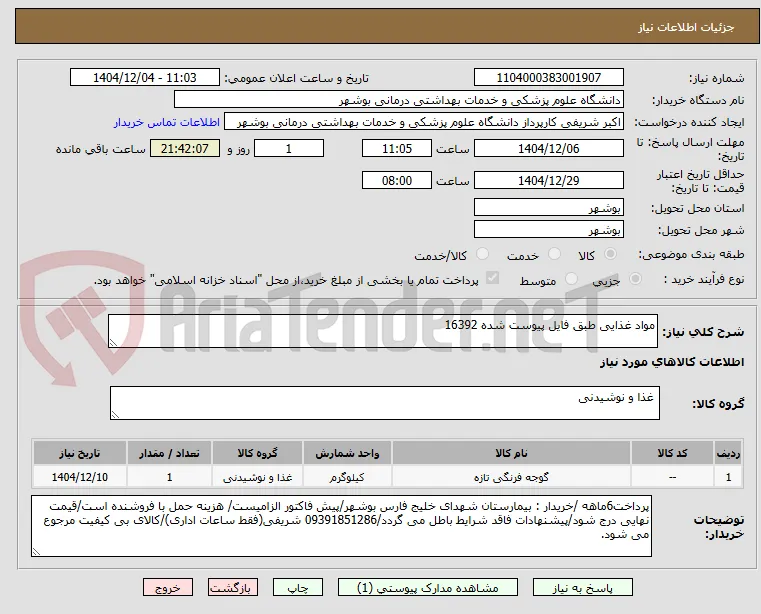Click the deadline time 11:05 field
Screen dimensions: 761x614
397,149
